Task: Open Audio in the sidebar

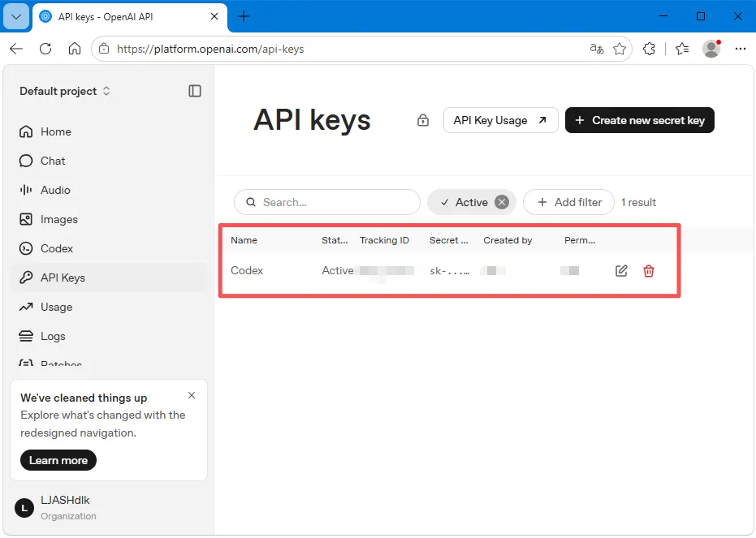Action: pos(109,190)
